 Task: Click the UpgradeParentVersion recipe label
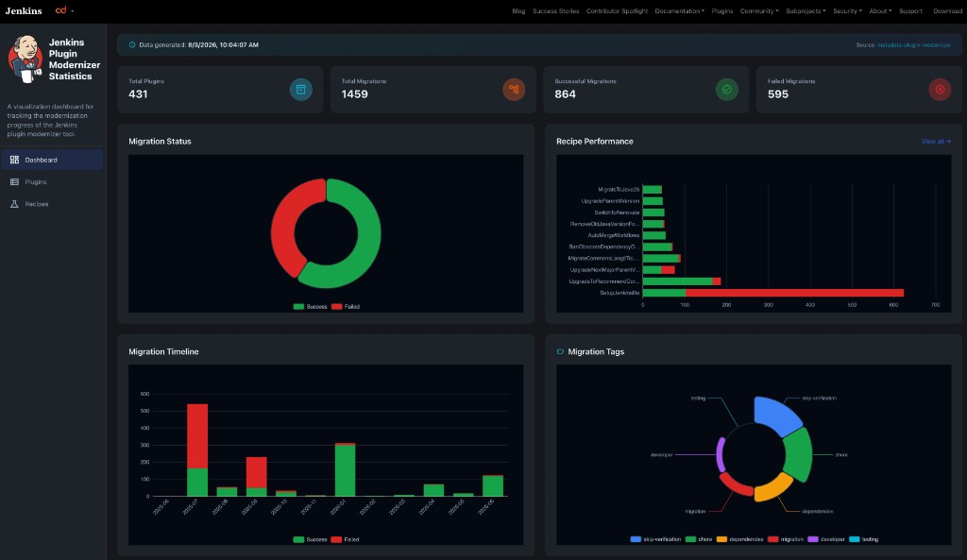click(x=611, y=201)
